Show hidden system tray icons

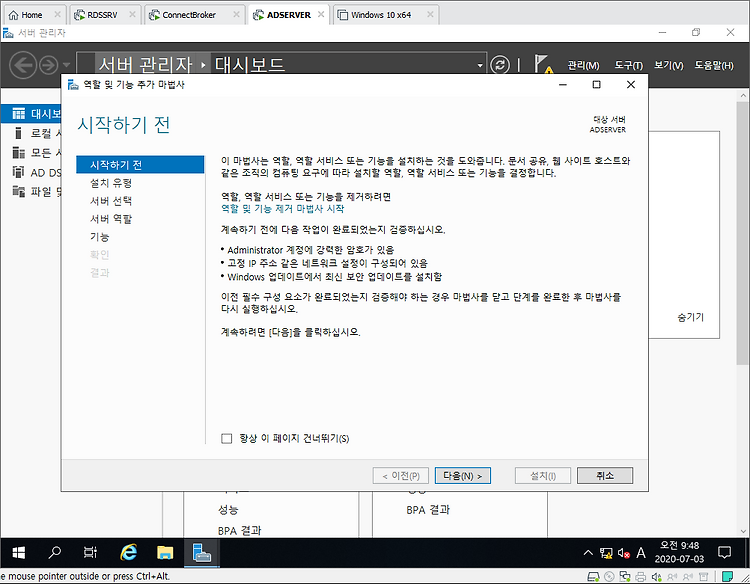tap(588, 553)
